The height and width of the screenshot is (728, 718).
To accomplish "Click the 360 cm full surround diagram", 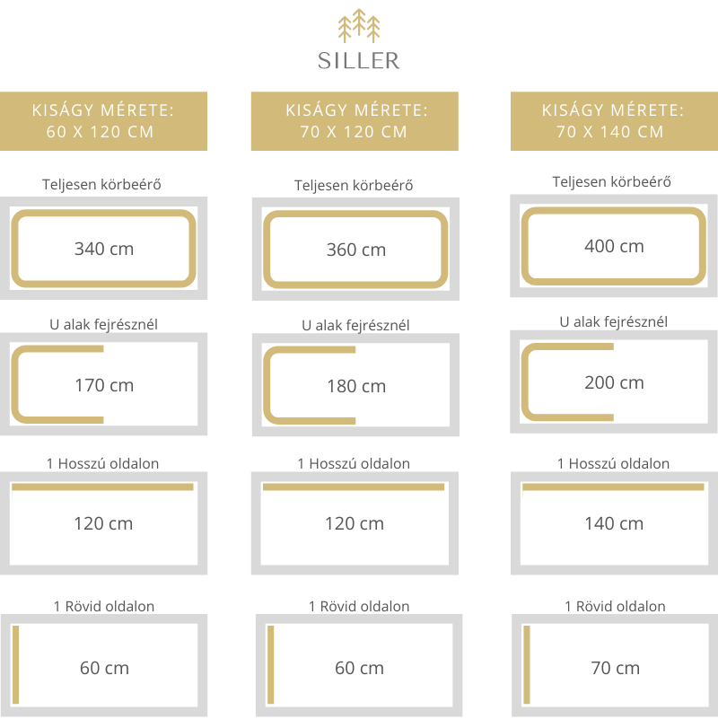I will (x=355, y=250).
